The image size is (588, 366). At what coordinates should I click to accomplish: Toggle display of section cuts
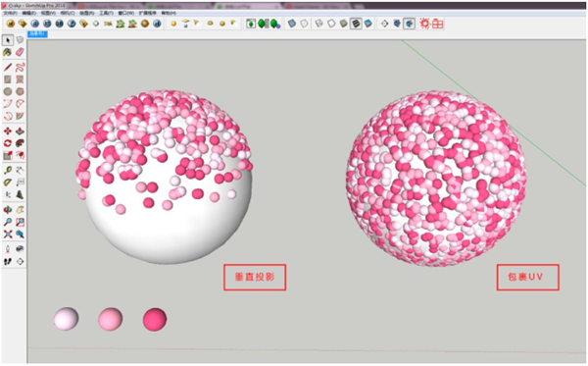[x=409, y=24]
